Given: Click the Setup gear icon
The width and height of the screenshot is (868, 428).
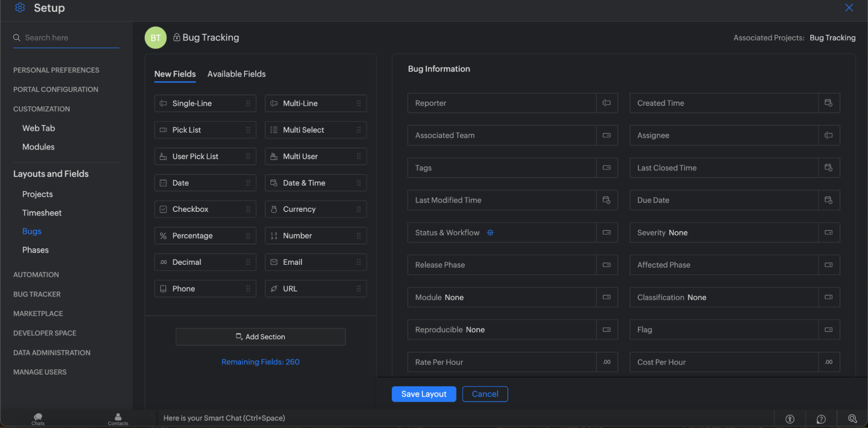Looking at the screenshot, I should [20, 8].
